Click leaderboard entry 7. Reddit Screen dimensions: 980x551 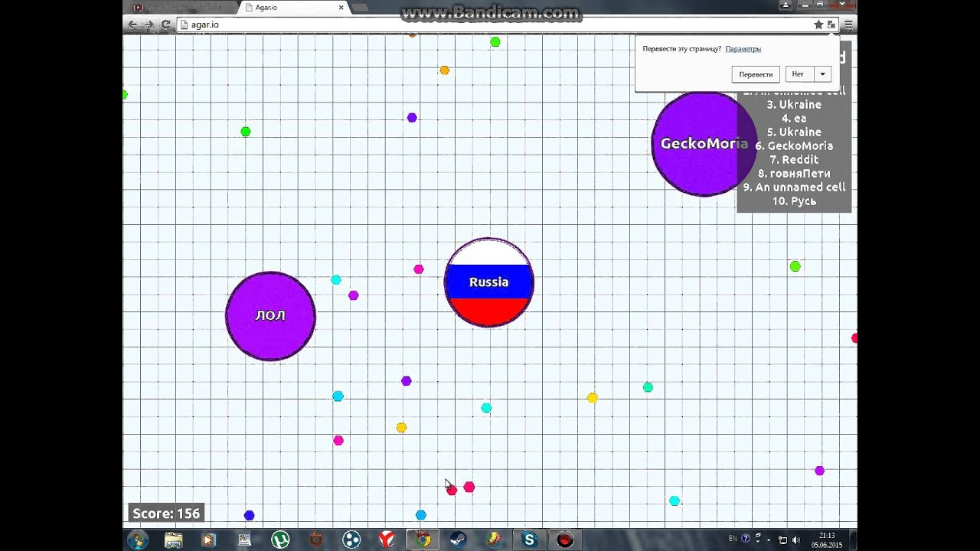794,160
